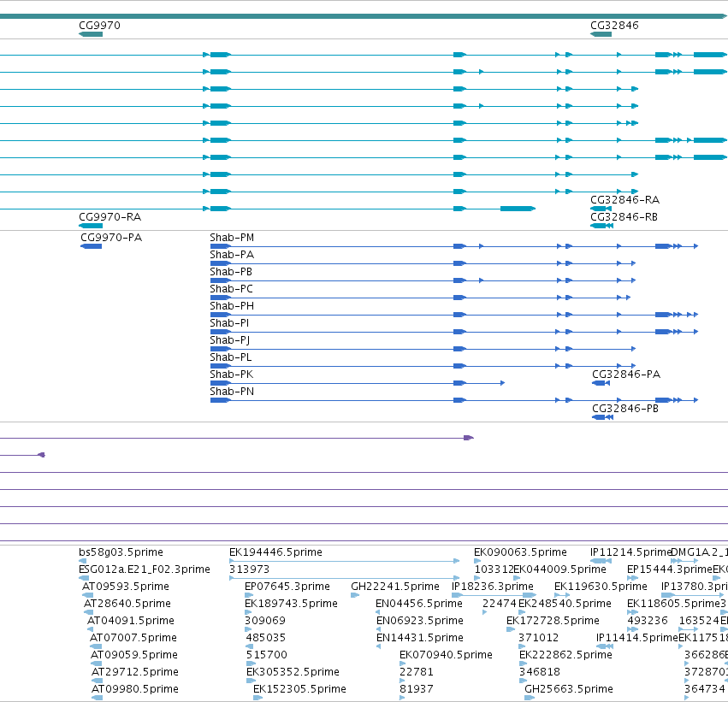Select EST EK090063.5prime
This screenshot has width=728, height=702.
click(520, 552)
